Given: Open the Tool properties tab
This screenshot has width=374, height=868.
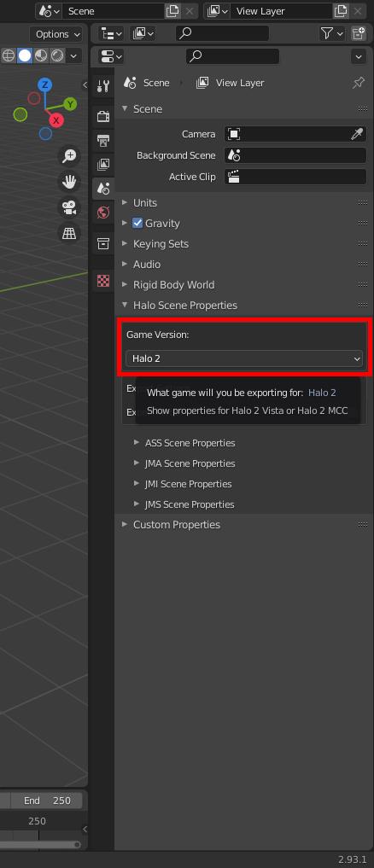Looking at the screenshot, I should pos(103,86).
